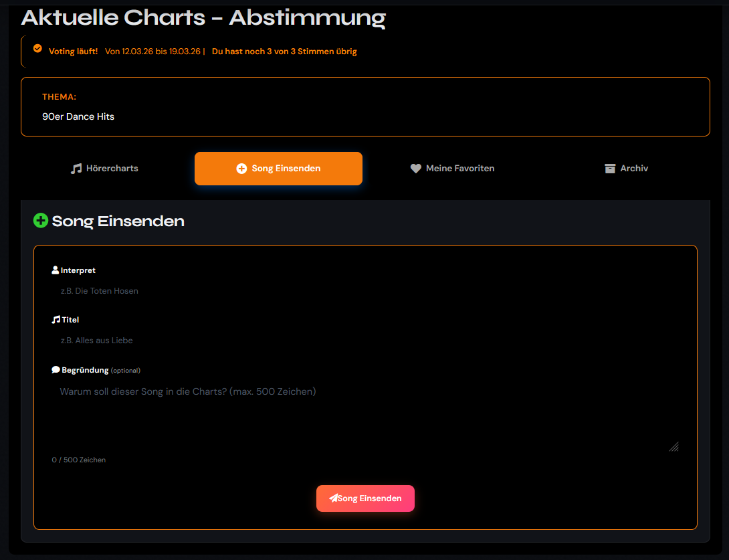729x560 pixels.
Task: Click into the Titel text field
Action: point(364,341)
